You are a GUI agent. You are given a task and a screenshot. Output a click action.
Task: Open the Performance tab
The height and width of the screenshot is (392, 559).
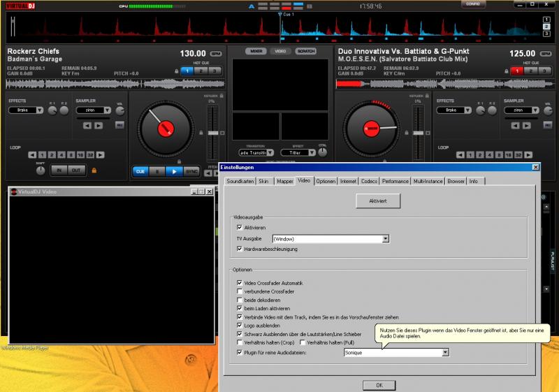click(x=395, y=182)
